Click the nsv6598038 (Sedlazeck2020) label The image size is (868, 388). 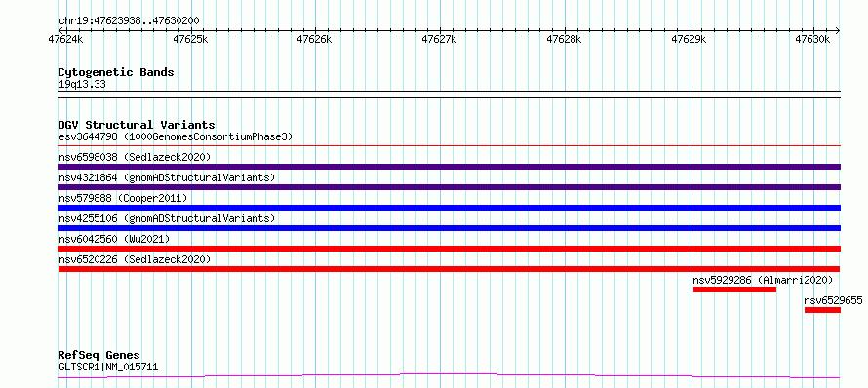[x=135, y=157]
